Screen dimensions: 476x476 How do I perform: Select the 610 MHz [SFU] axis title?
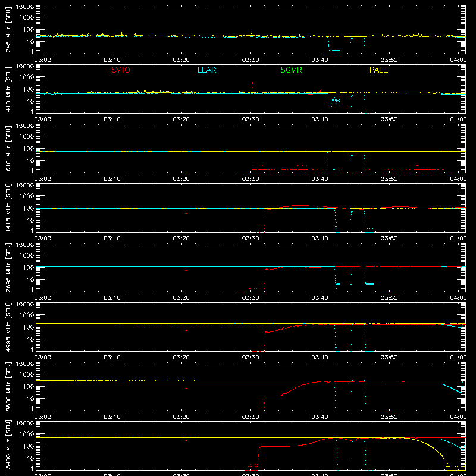point(8,148)
